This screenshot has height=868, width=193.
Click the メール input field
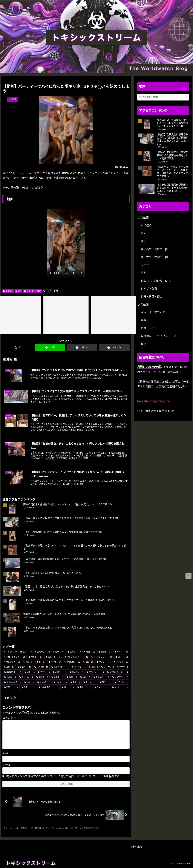click(x=66, y=771)
